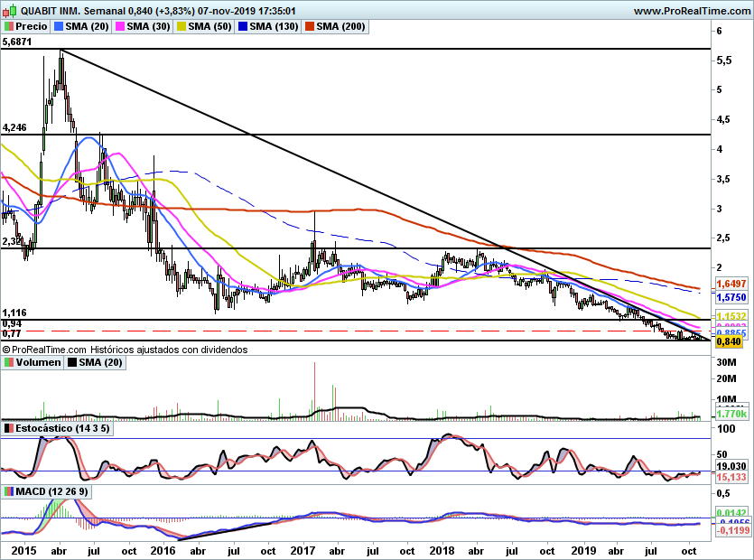Click the stochastic value label 19.030
The image size is (754, 560).
[731, 466]
